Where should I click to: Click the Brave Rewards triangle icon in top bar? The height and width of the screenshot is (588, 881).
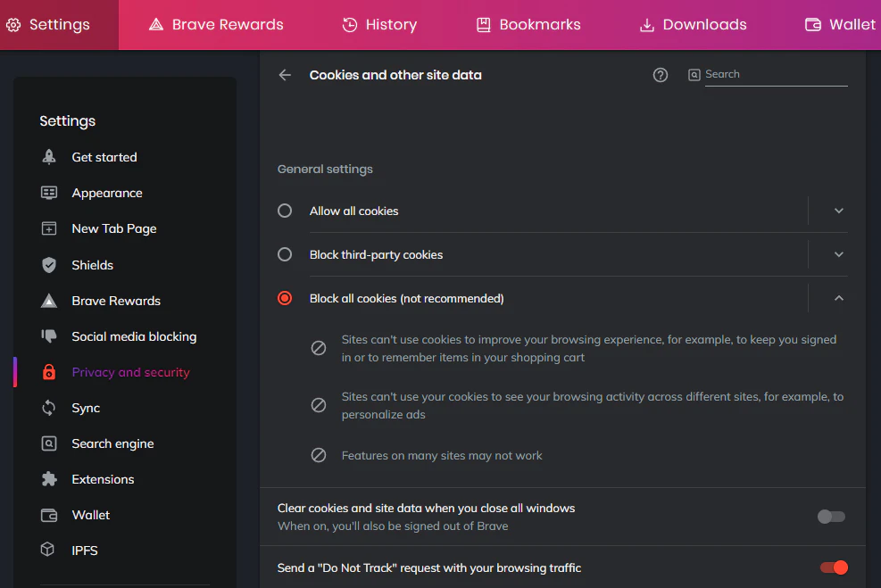click(x=155, y=25)
